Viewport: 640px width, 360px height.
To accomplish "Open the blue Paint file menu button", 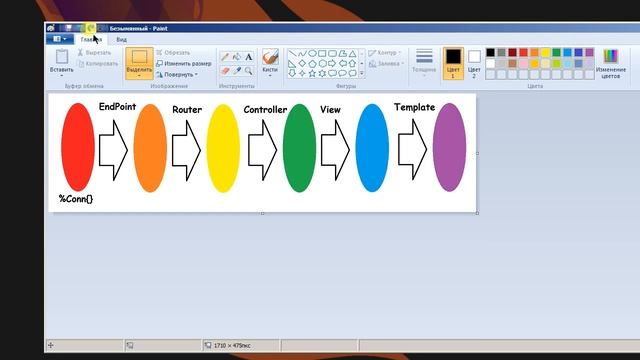I will (60, 39).
